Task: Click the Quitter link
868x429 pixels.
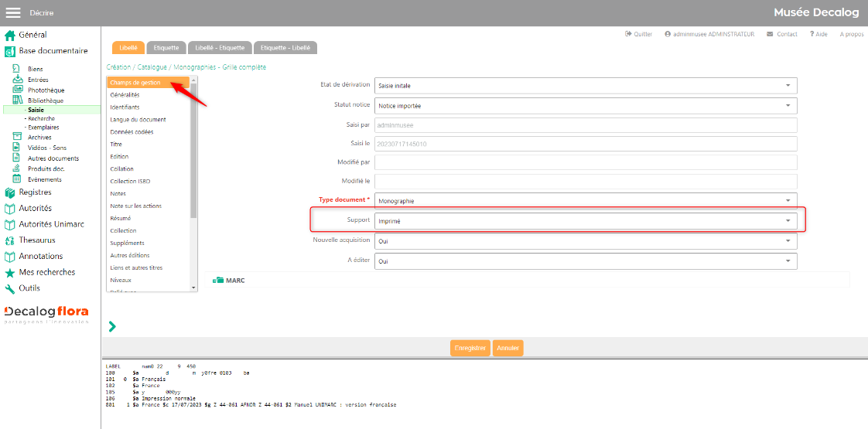Action: [639, 34]
